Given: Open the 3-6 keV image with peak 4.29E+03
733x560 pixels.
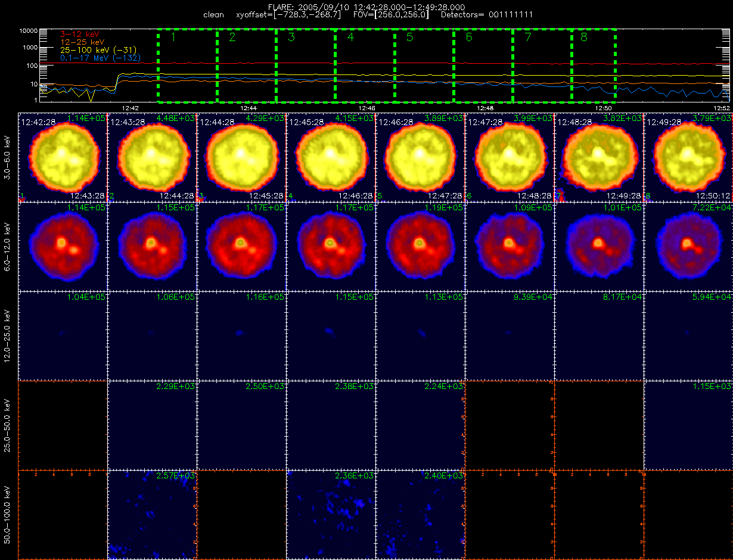Looking at the screenshot, I should point(241,157).
